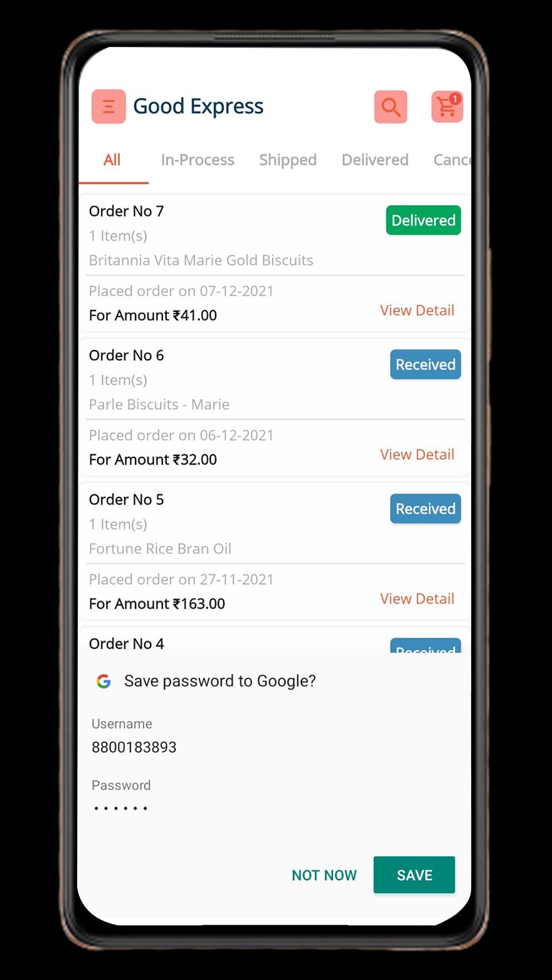This screenshot has width=552, height=980.
Task: Tap the Received badge on Order No 5
Action: 425,509
